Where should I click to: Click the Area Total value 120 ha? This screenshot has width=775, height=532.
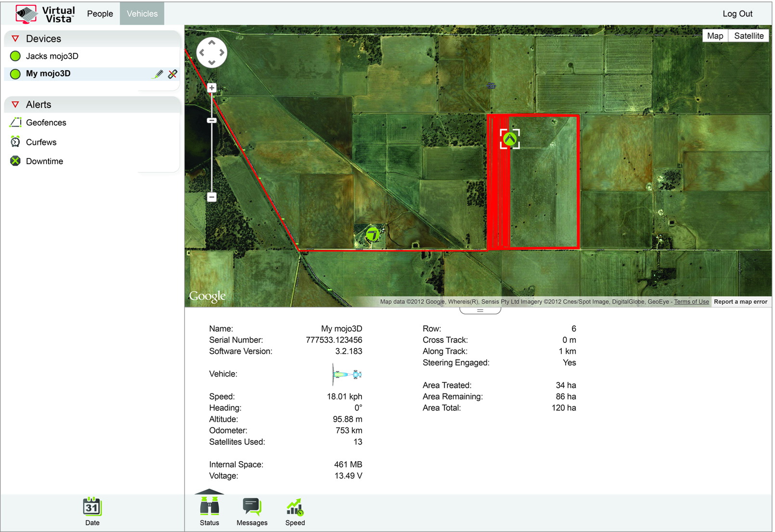click(x=564, y=408)
